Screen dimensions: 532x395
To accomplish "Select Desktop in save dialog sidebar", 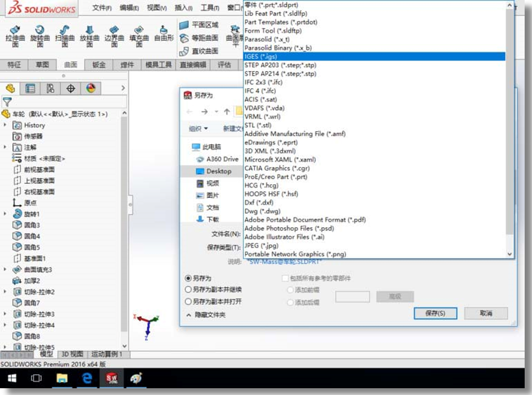I will (213, 171).
